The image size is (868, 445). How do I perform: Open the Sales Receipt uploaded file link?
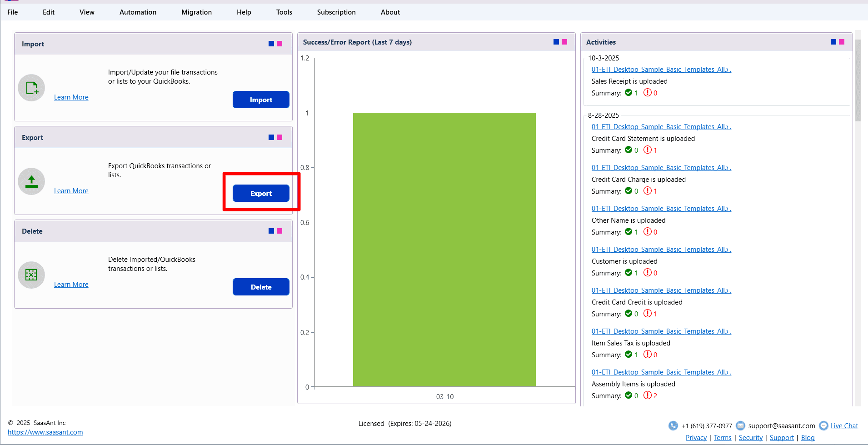661,70
